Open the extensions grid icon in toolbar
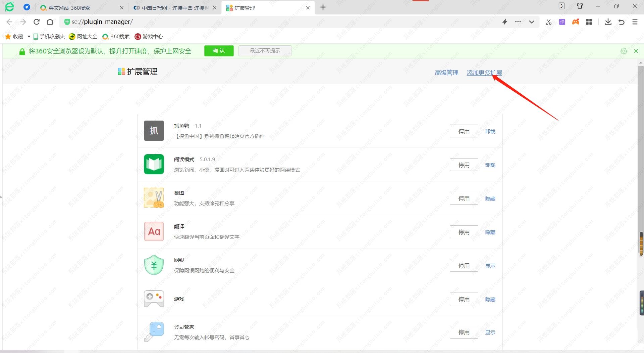The image size is (644, 353). pyautogui.click(x=589, y=22)
